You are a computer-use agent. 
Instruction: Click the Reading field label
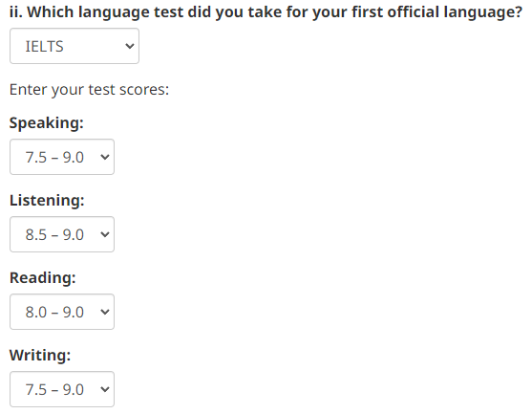42,277
